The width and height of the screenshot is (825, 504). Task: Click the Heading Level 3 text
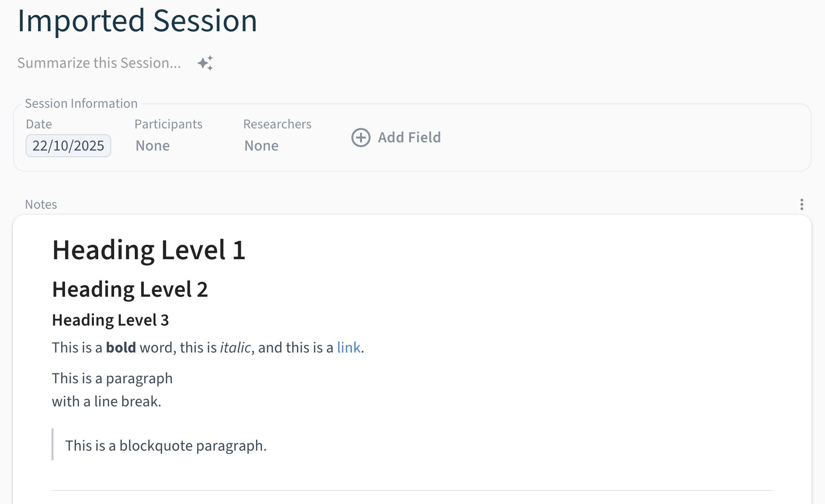click(110, 320)
